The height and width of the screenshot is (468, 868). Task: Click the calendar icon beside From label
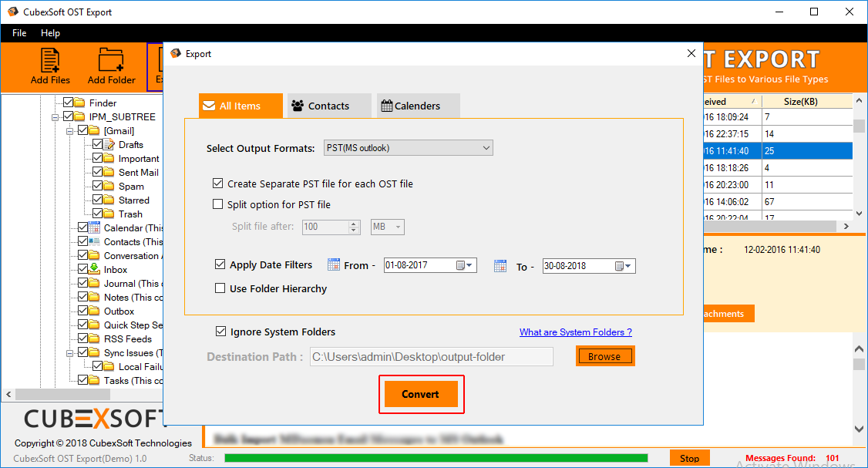[334, 264]
